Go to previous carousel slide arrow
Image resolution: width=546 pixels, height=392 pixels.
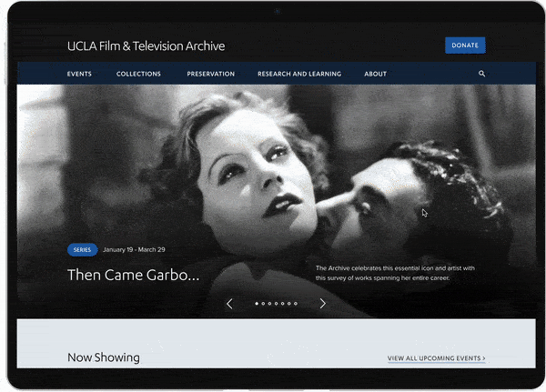pos(229,304)
